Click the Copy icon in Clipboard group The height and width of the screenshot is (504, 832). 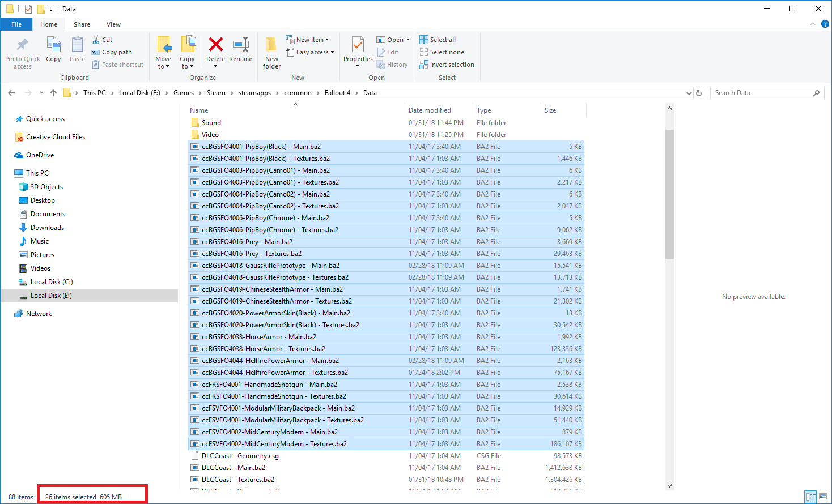click(x=53, y=45)
